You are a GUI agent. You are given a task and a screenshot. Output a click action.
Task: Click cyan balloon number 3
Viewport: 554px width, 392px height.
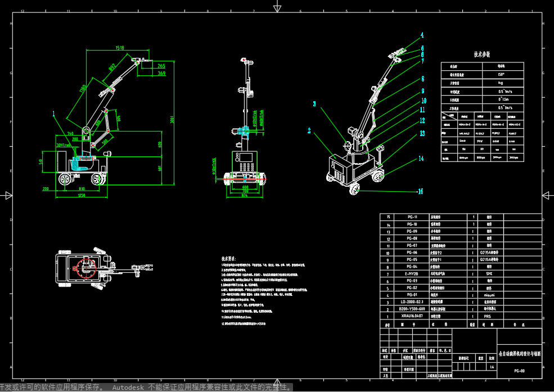coord(314,104)
